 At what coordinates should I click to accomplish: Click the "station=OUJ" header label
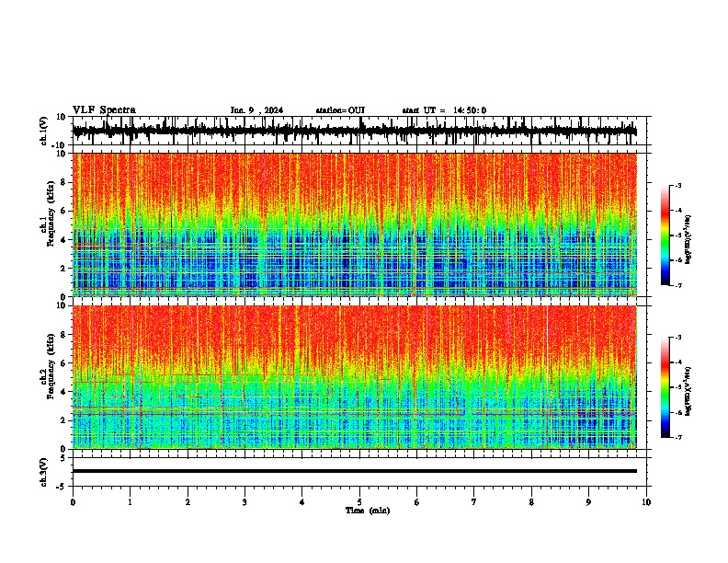click(x=340, y=110)
